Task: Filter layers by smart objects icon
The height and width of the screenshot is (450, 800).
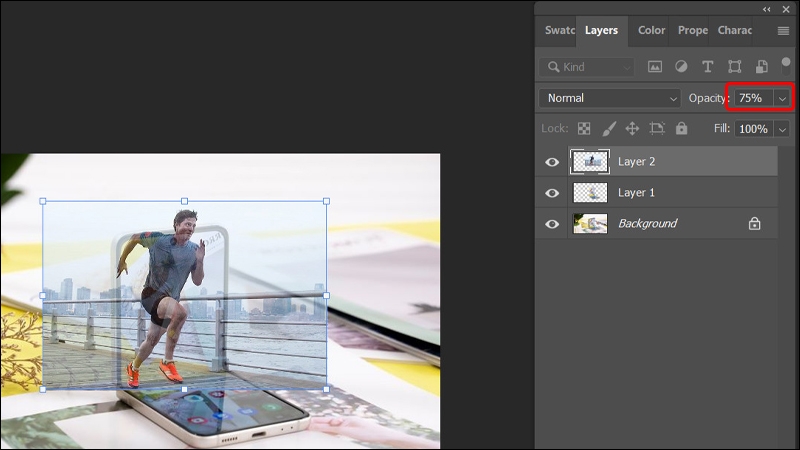Action: pyautogui.click(x=761, y=67)
